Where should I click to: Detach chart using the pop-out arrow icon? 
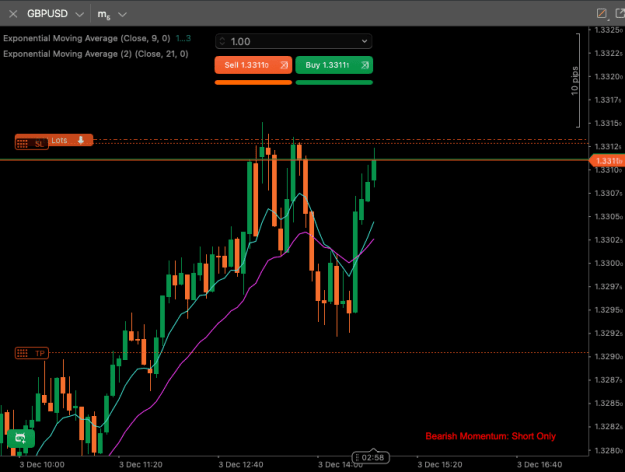pos(620,13)
